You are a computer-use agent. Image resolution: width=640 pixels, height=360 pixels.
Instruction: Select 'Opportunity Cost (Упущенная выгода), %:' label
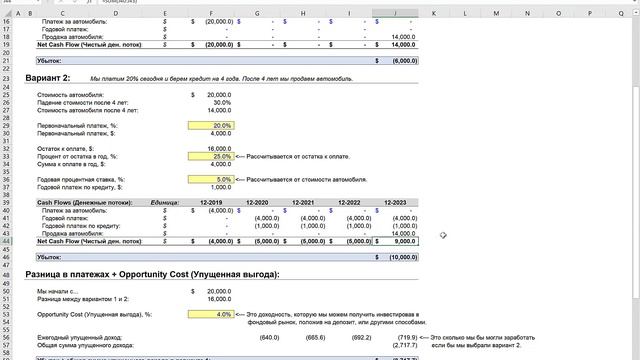94,314
